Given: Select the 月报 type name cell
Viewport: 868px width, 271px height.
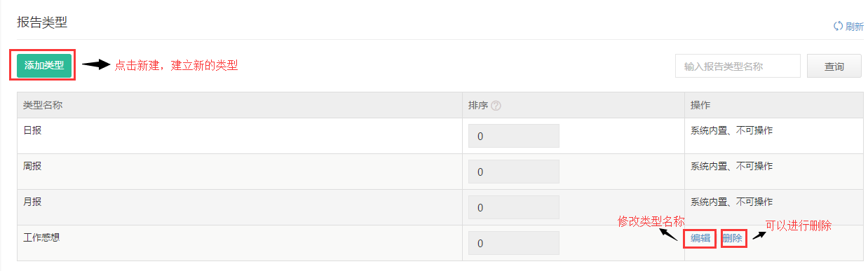Looking at the screenshot, I should (240, 207).
